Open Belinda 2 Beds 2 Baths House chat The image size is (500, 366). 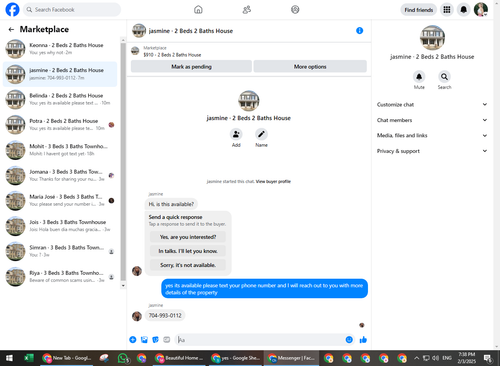60,99
